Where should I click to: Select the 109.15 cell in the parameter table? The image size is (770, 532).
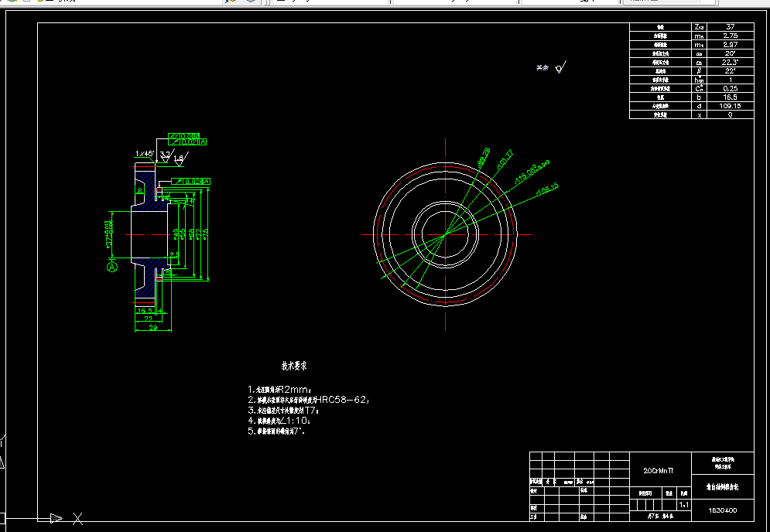pyautogui.click(x=731, y=106)
